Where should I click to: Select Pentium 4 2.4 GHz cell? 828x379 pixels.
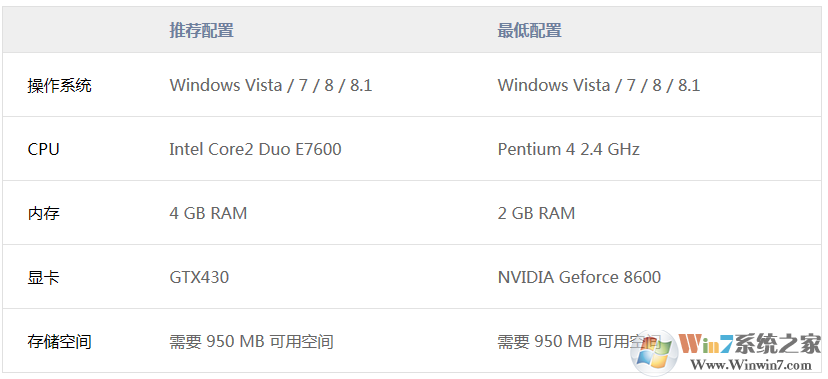point(568,149)
